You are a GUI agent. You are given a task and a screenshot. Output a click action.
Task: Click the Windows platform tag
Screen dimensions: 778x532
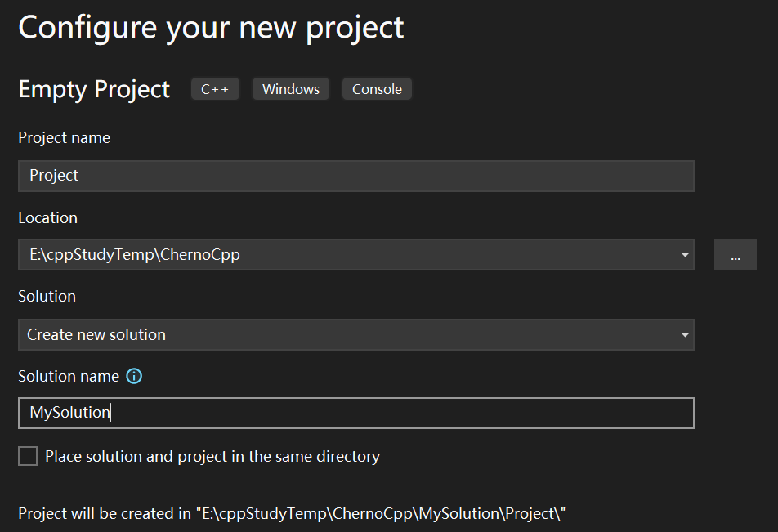tap(291, 89)
